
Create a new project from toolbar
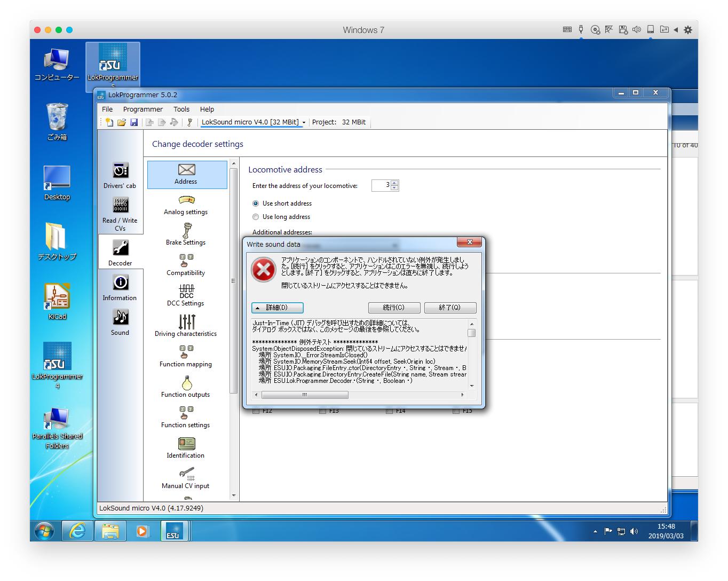109,122
